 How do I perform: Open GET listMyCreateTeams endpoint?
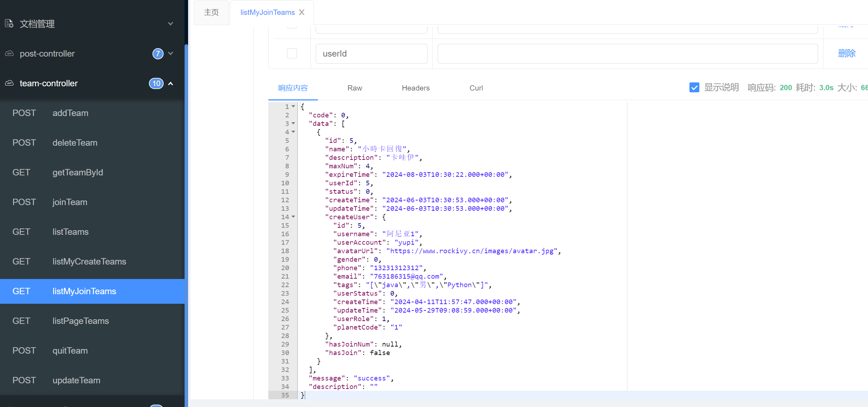pos(92,262)
